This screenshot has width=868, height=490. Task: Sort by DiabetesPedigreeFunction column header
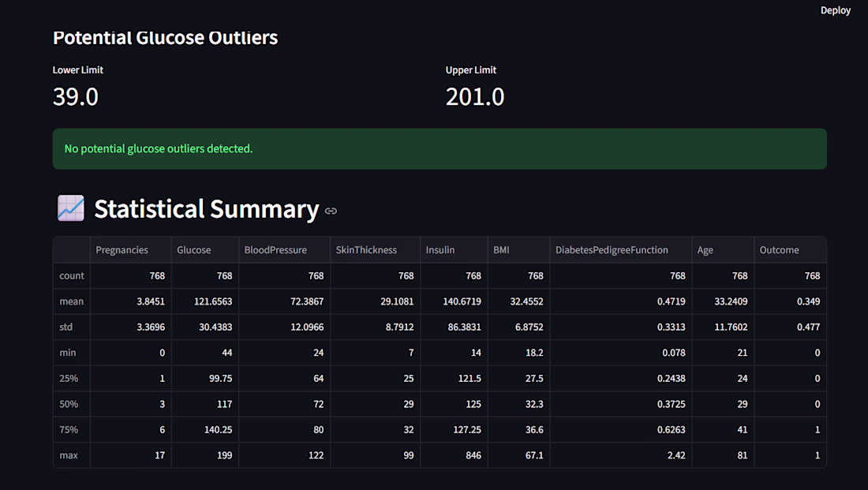point(621,249)
